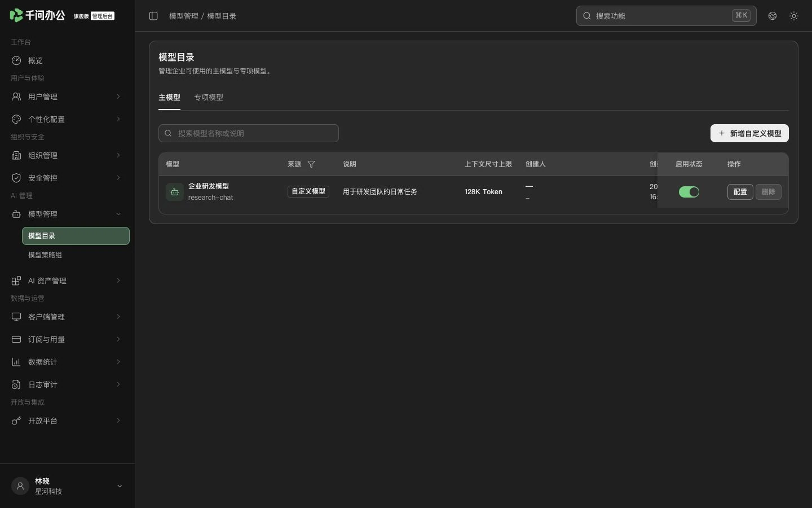Screen dimensions: 812x508
Task: Collapse 模型管理 chevron
Action: click(x=118, y=214)
